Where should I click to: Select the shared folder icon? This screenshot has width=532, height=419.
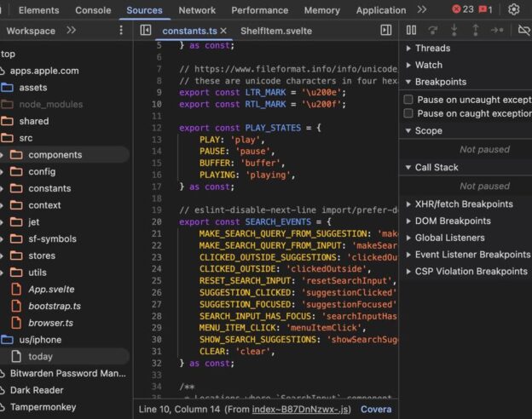[x=7, y=121]
